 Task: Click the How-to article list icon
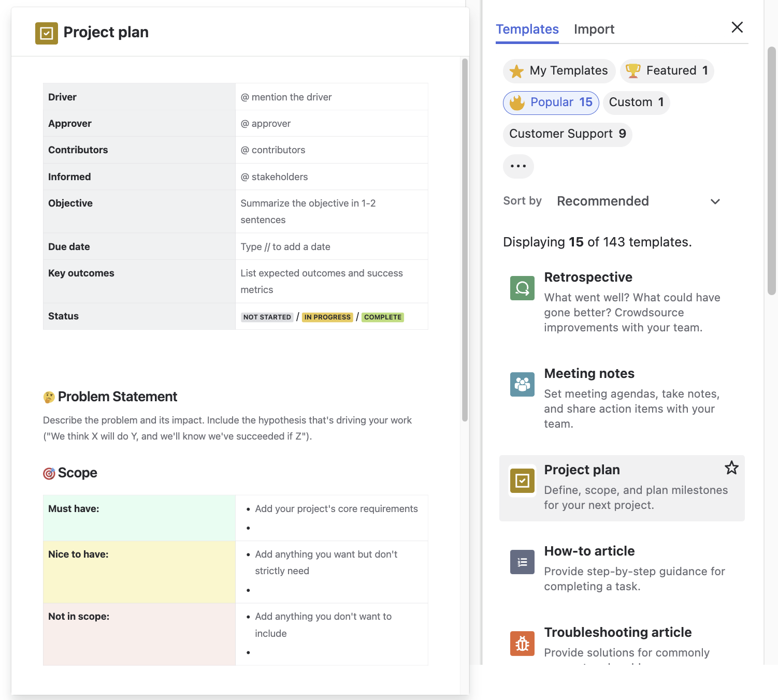pos(522,562)
